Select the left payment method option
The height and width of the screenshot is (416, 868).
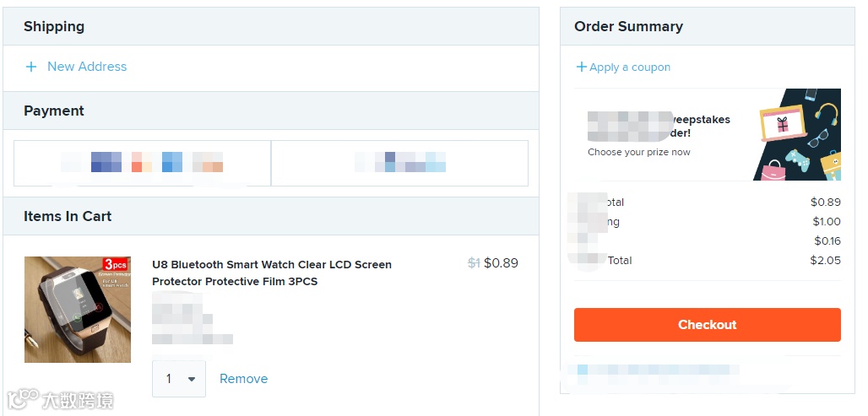pyautogui.click(x=142, y=163)
